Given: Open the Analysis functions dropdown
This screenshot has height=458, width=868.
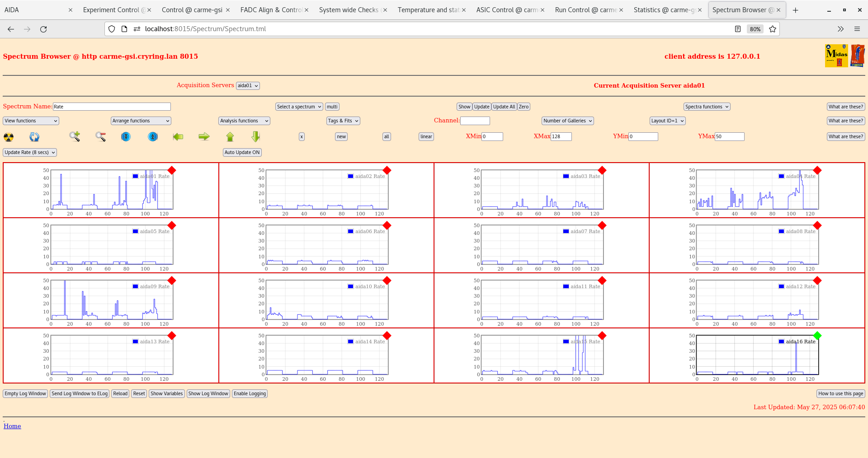Looking at the screenshot, I should (244, 121).
